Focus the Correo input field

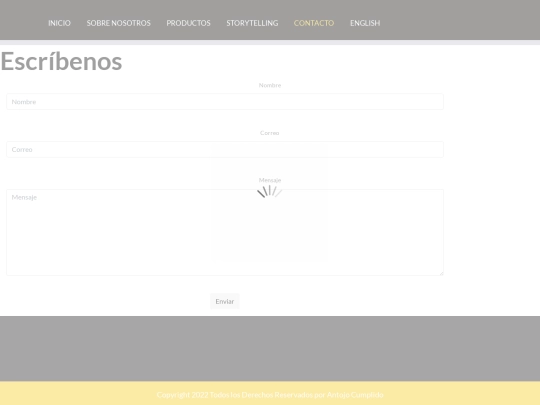coord(225,149)
